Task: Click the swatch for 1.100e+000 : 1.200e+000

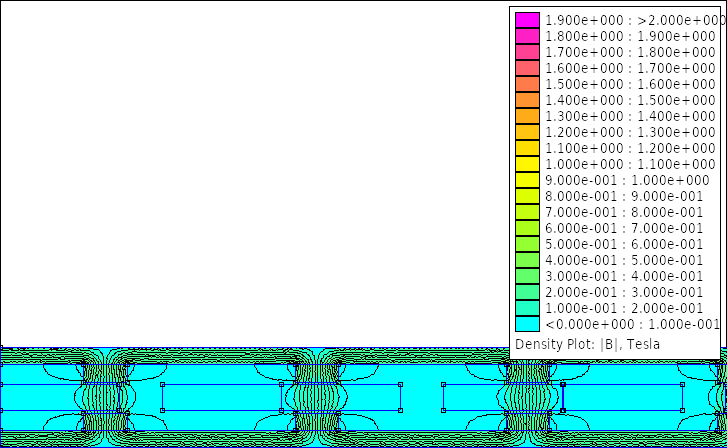Action: (527, 148)
